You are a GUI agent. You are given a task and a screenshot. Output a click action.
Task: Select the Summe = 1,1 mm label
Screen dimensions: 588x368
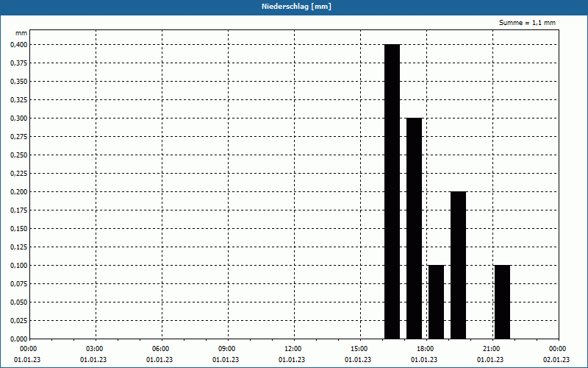click(x=527, y=23)
